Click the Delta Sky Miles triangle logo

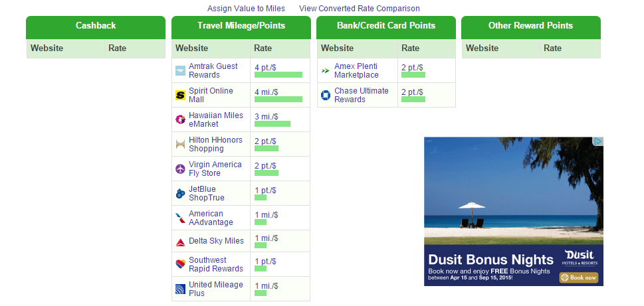coord(180,242)
